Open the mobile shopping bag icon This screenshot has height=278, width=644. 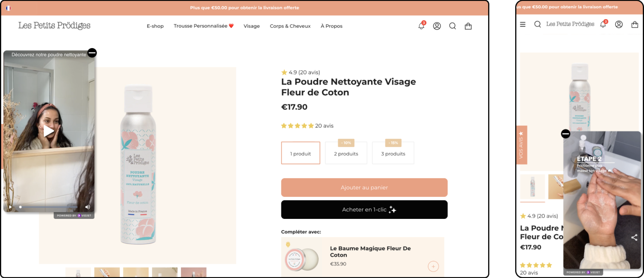tap(635, 24)
